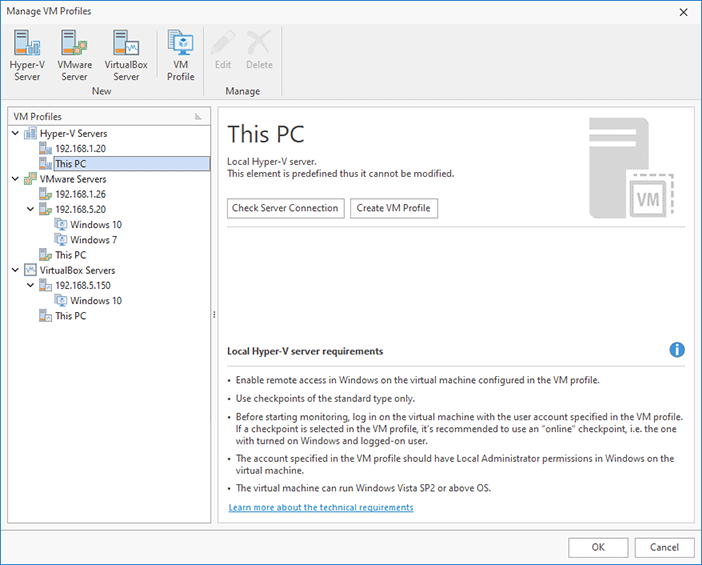The width and height of the screenshot is (702, 565).
Task: Create a new VM Profile from toolbar
Action: point(180,56)
